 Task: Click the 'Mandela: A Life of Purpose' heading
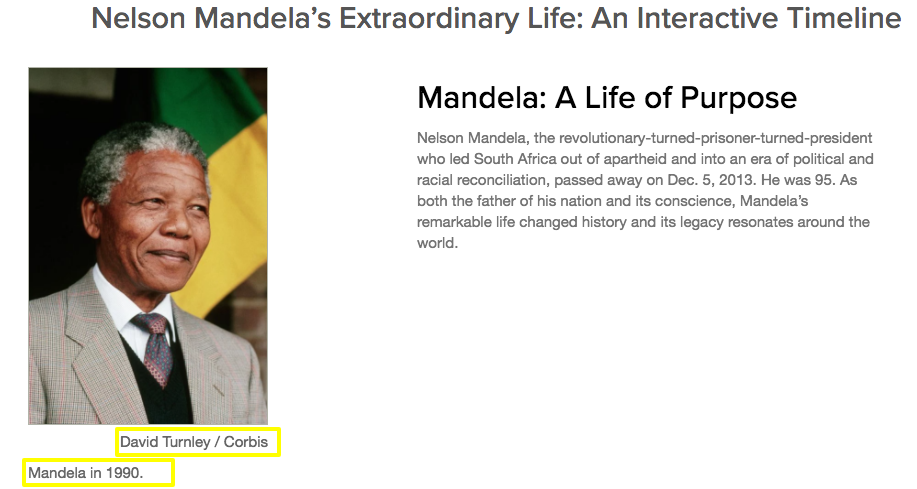606,98
